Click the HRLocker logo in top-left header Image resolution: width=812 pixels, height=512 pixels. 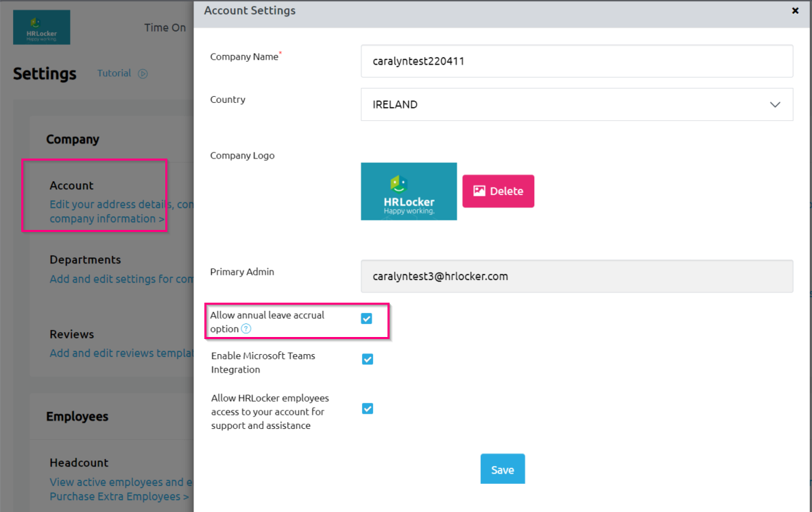tap(41, 27)
